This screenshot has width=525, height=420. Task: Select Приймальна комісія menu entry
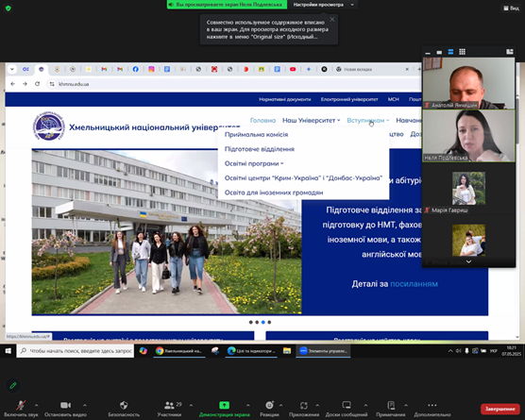coord(256,135)
